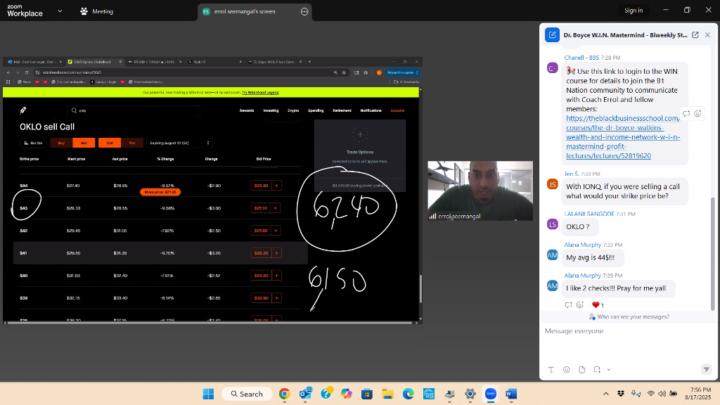Open theblackbusinessschool.com course link
Viewport: 720px width, 405px height.
click(623, 137)
